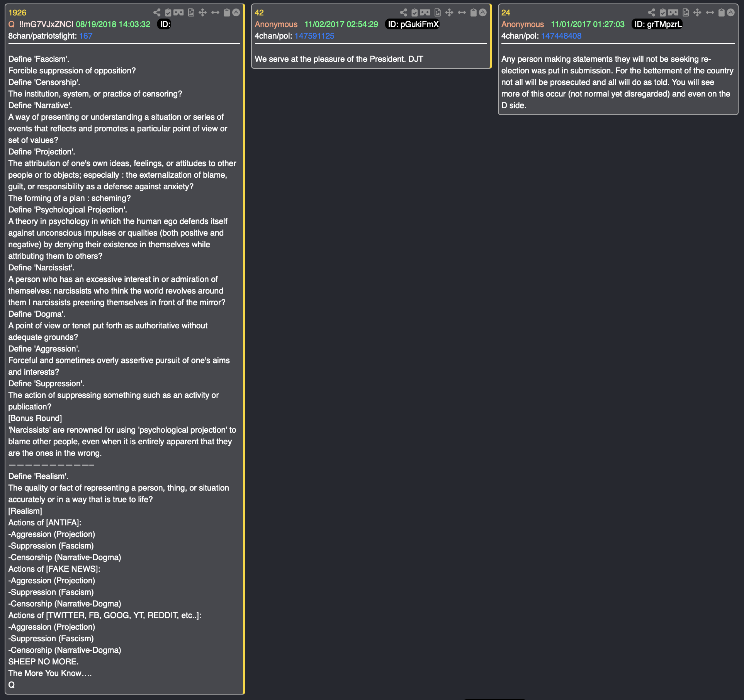Click the ID: grTMpzrL badge
744x700 pixels.
[x=657, y=24]
